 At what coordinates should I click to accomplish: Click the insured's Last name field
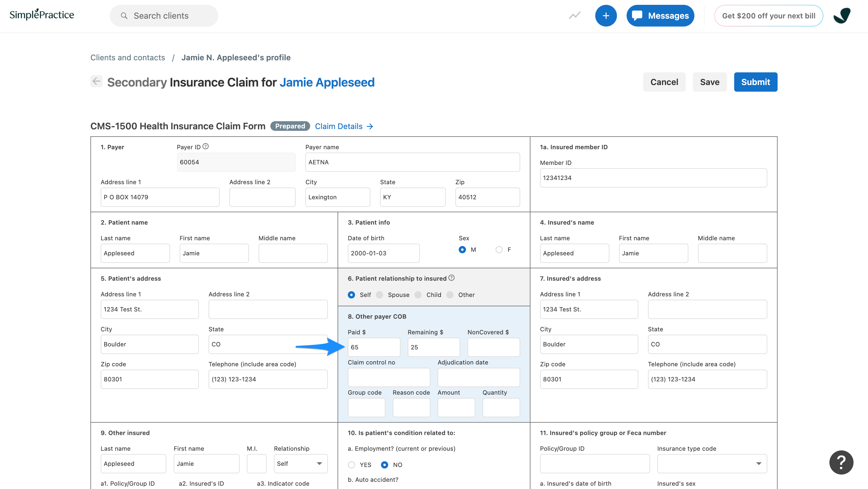pyautogui.click(x=574, y=253)
